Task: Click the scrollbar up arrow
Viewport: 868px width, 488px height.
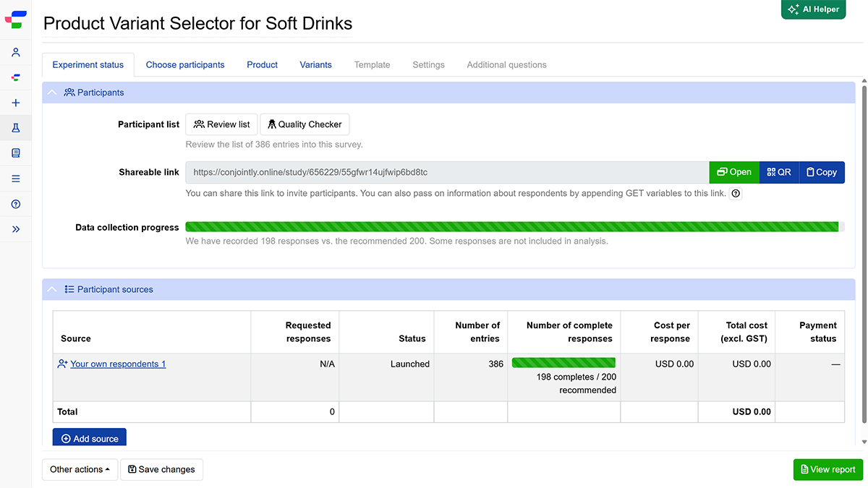Action: pyautogui.click(x=864, y=81)
